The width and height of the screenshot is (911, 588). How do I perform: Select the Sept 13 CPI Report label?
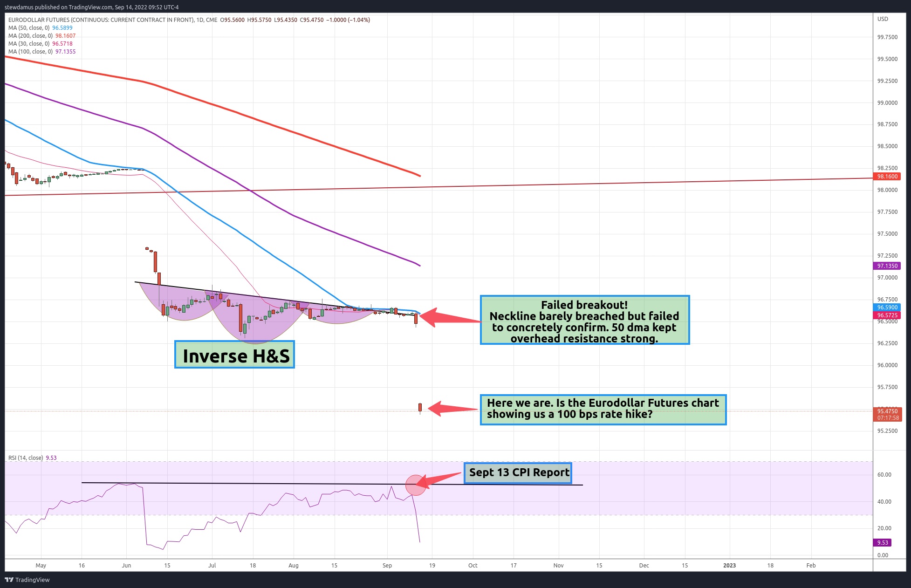point(518,473)
